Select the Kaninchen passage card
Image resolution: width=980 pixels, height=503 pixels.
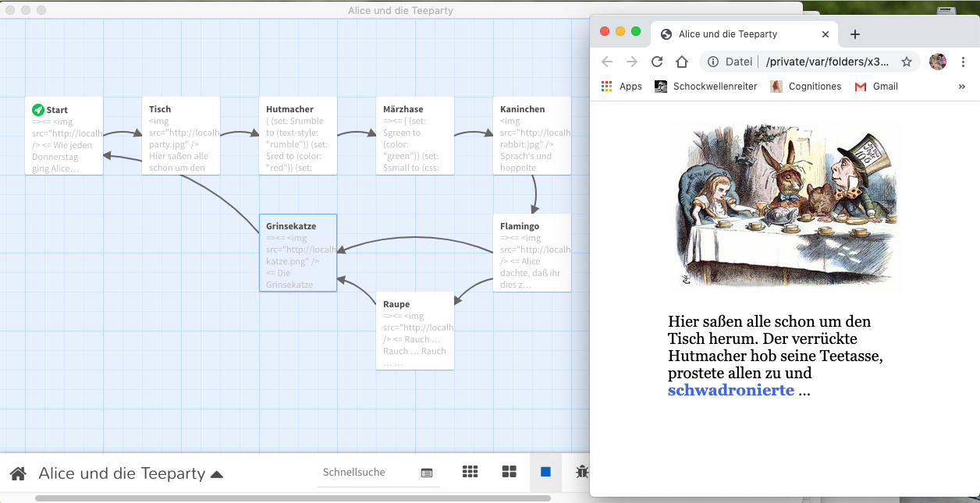tap(532, 136)
